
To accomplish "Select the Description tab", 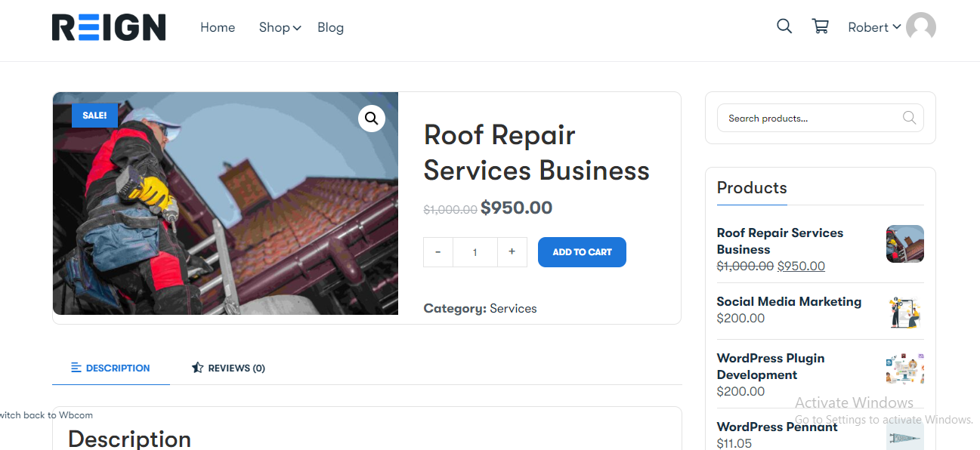I will (x=110, y=368).
